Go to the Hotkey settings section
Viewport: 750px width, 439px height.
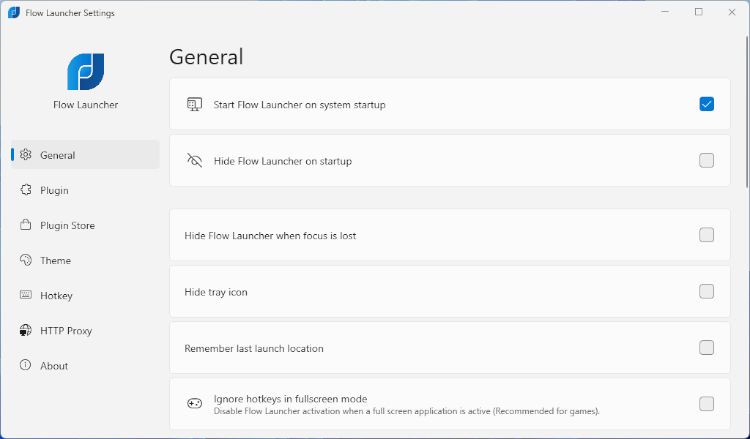tap(56, 295)
